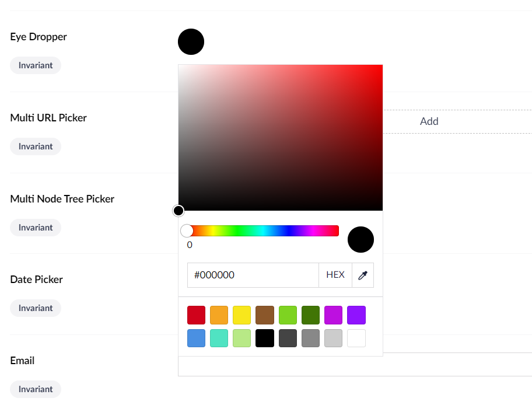Select the yellow preset color swatch
The image size is (532, 405).
tap(242, 315)
